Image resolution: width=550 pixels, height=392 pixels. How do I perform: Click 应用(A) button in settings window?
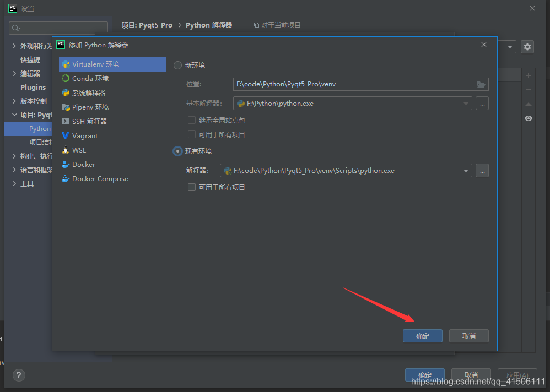(517, 375)
